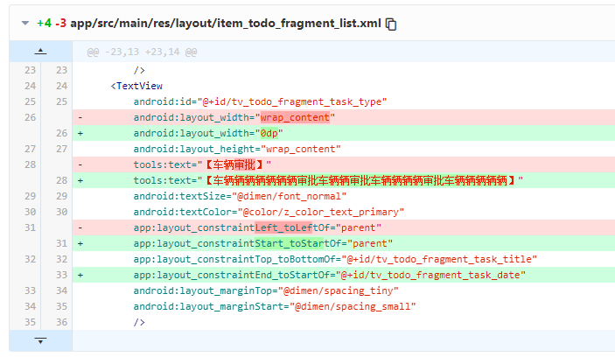Click new line number 33 for constraintEnd line

coord(59,275)
